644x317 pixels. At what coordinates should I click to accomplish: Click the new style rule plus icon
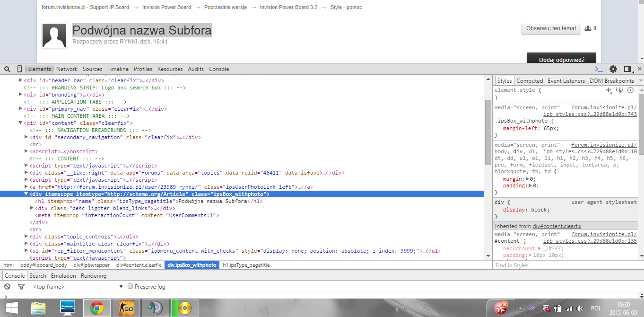tap(609, 90)
